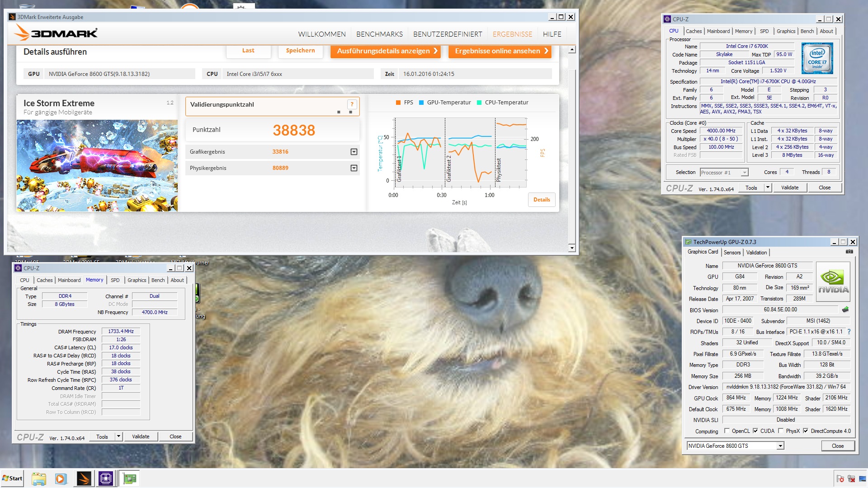Click the Action Center flag tray icon
Image resolution: width=868 pixels, height=488 pixels.
coord(840,479)
